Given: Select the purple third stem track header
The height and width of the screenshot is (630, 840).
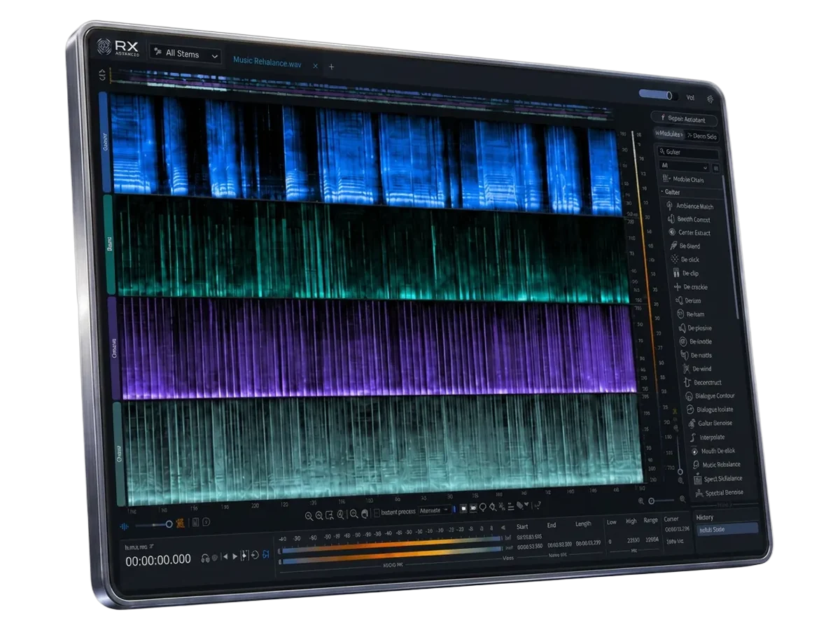Looking at the screenshot, I should pos(113,348).
